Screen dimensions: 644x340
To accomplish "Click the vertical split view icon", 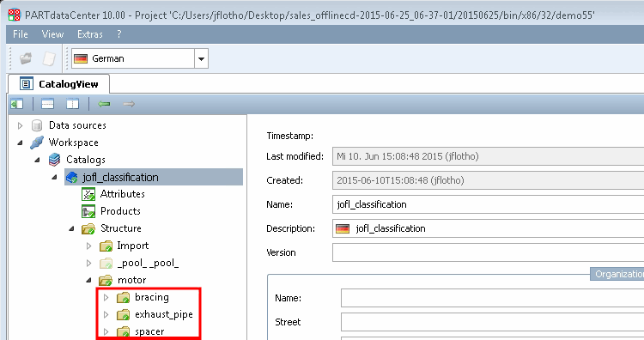I will pyautogui.click(x=72, y=104).
